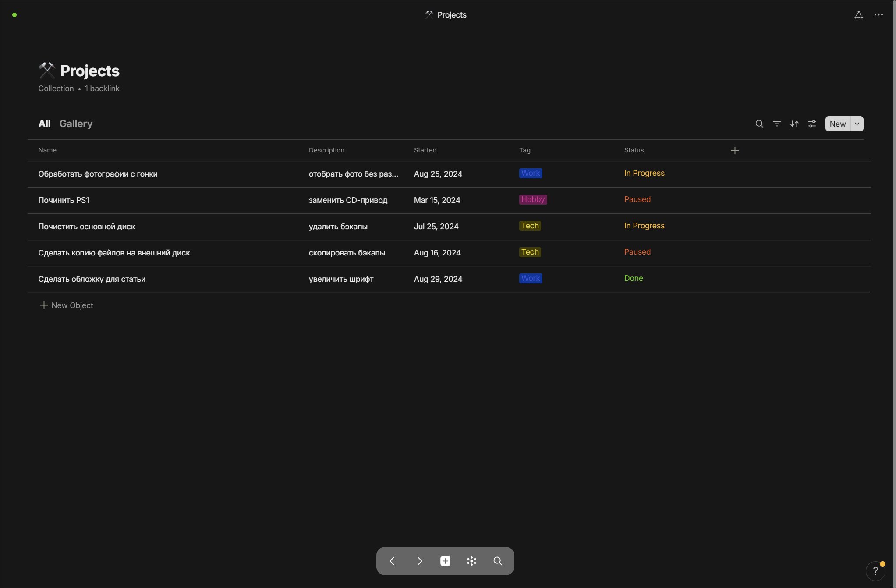The width and height of the screenshot is (896, 588).
Task: Click the New button
Action: point(838,124)
